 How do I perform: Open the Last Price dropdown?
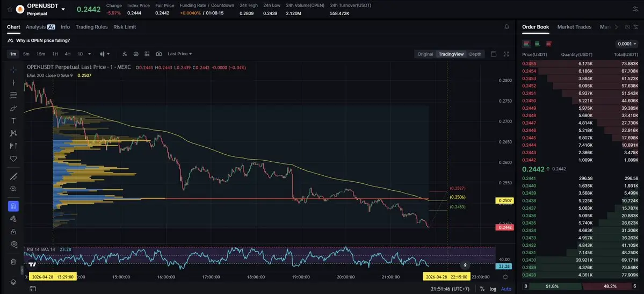(179, 54)
